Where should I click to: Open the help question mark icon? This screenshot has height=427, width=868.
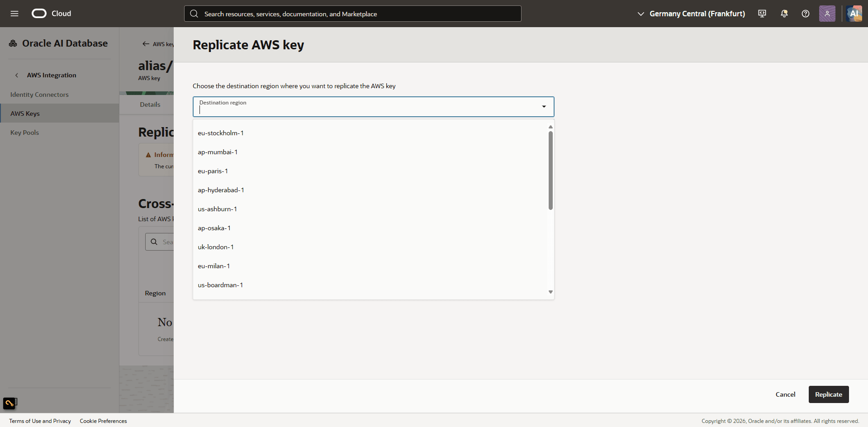[x=806, y=14]
